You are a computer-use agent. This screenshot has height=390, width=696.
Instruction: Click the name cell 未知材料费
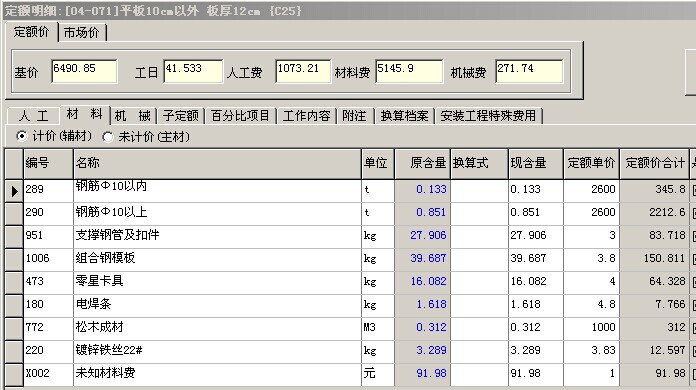click(x=217, y=375)
